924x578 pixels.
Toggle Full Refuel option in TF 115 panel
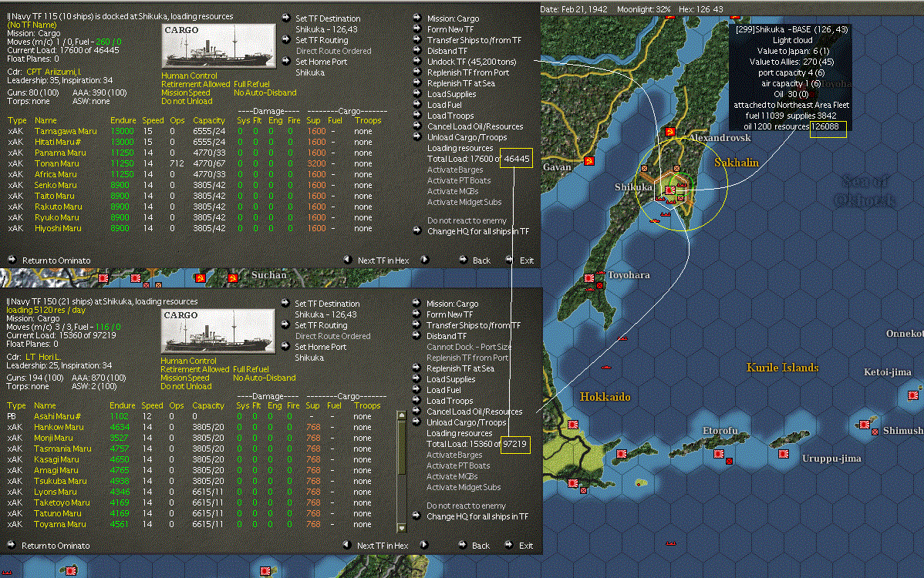251,84
